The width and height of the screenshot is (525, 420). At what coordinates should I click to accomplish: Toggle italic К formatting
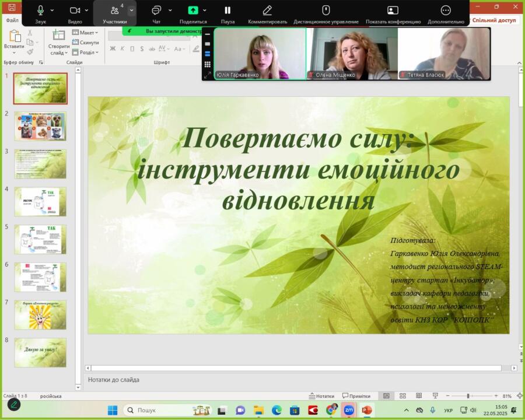point(123,49)
